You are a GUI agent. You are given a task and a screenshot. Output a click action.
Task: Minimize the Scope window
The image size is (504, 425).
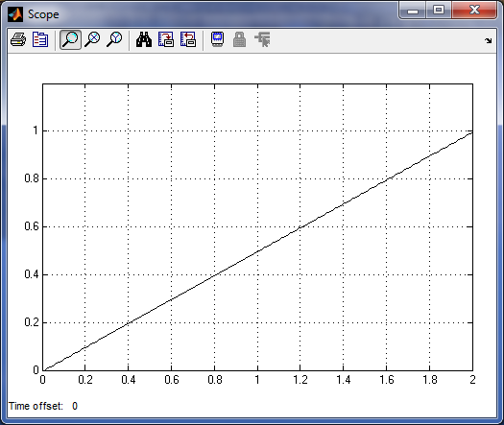pyautogui.click(x=413, y=11)
